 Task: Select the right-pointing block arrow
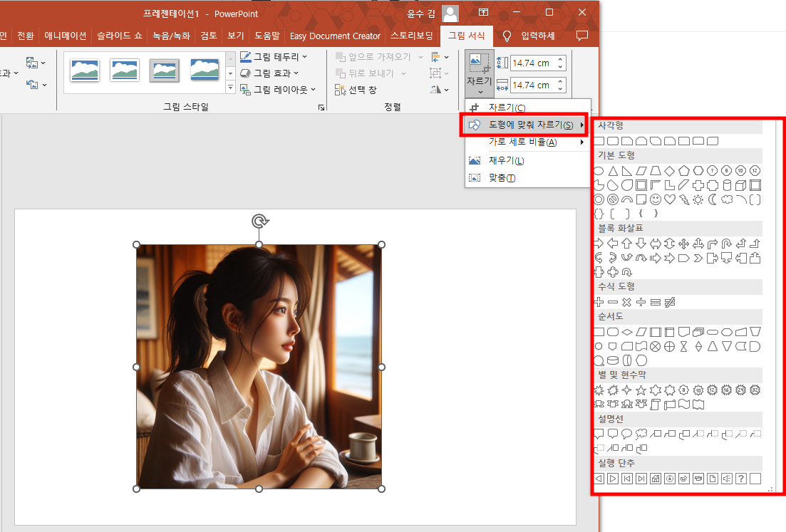pos(599,243)
